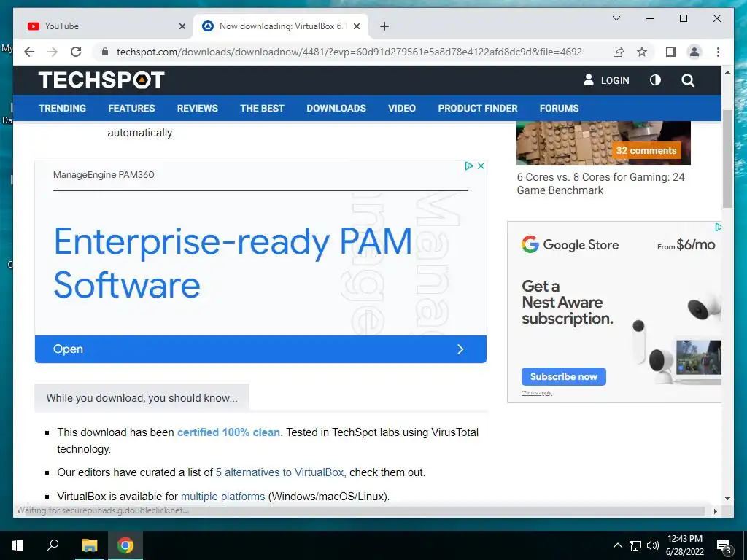Click the scrollbar down arrow

point(727,499)
